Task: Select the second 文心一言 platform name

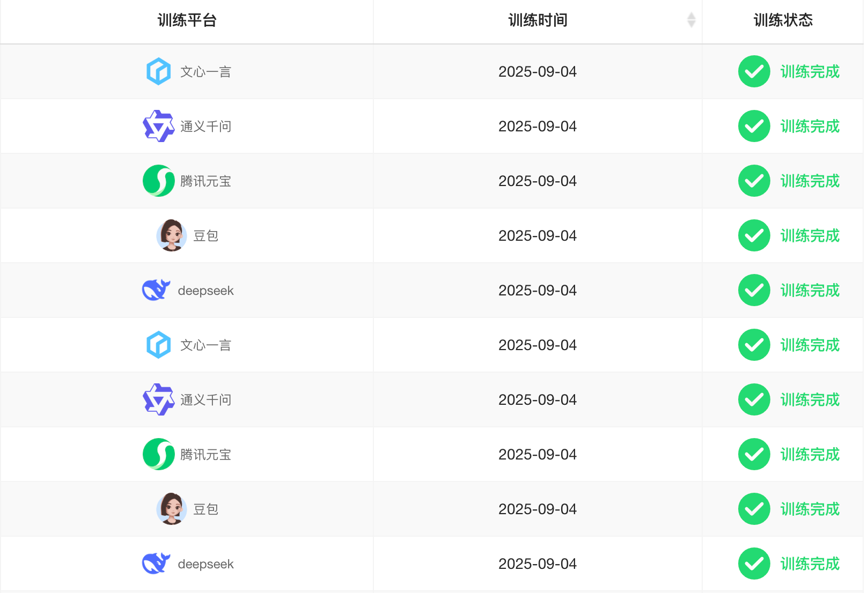Action: tap(205, 345)
